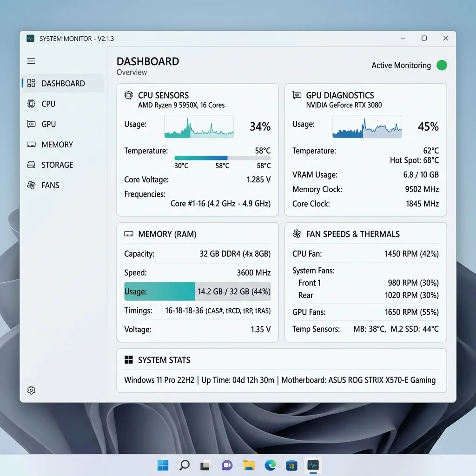The height and width of the screenshot is (476, 476).
Task: Click the FAN SPEEDS & THERMALS heading
Action: point(353,234)
